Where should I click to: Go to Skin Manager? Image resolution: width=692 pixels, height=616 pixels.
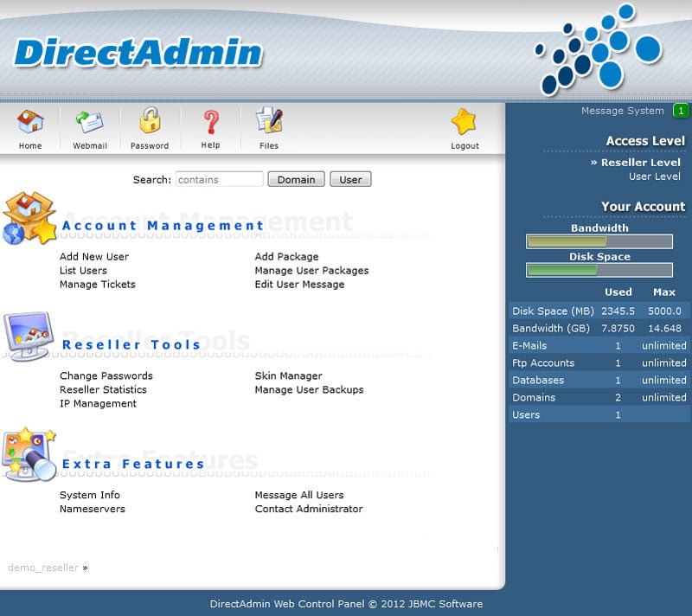pos(288,376)
